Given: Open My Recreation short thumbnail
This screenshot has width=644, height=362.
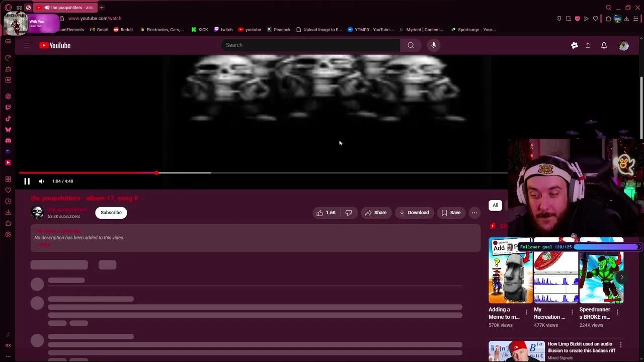Looking at the screenshot, I should [x=556, y=270].
